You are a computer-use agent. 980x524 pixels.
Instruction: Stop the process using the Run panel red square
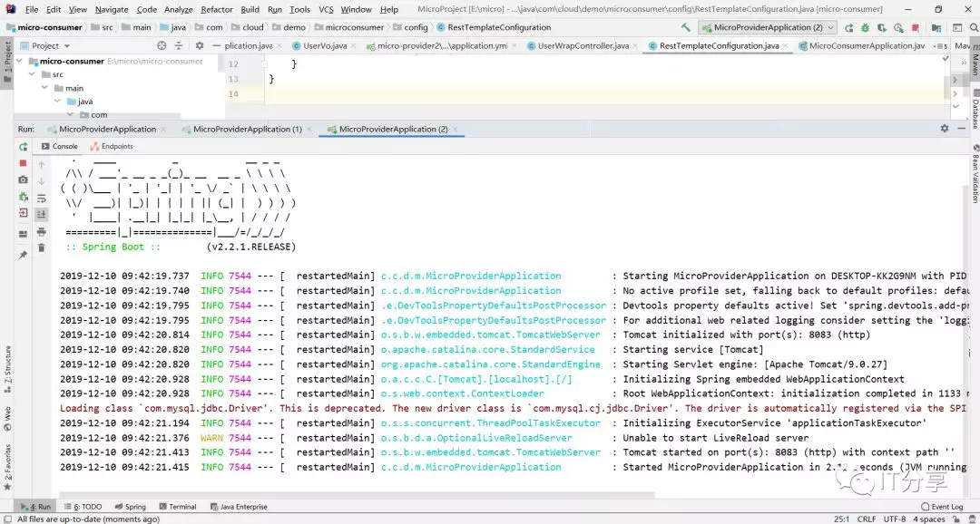(23, 163)
